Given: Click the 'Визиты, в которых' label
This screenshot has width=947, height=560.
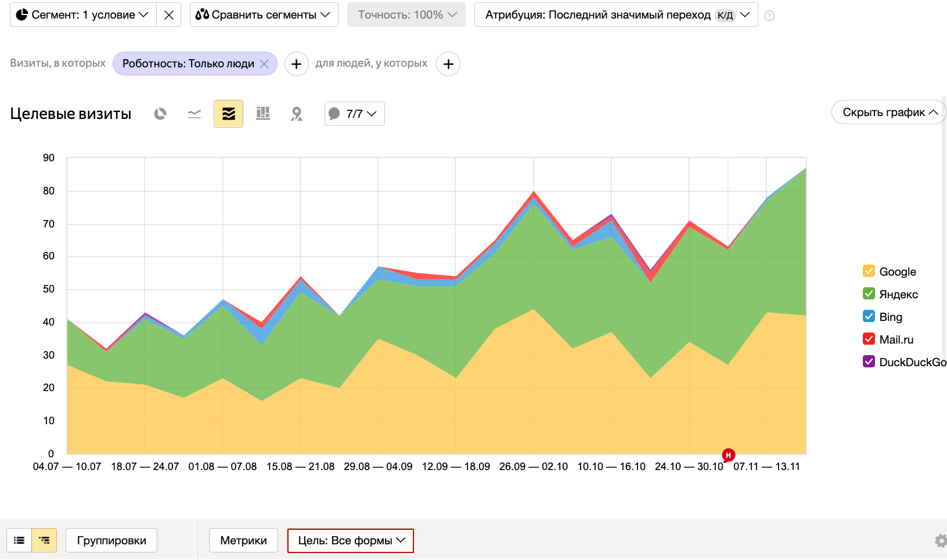Looking at the screenshot, I should 57,63.
